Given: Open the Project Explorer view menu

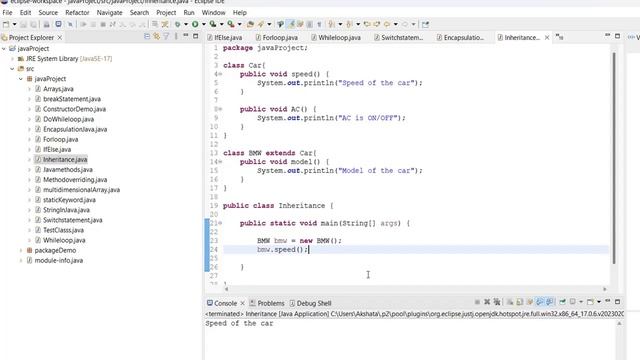Looking at the screenshot, I should pos(176,37).
